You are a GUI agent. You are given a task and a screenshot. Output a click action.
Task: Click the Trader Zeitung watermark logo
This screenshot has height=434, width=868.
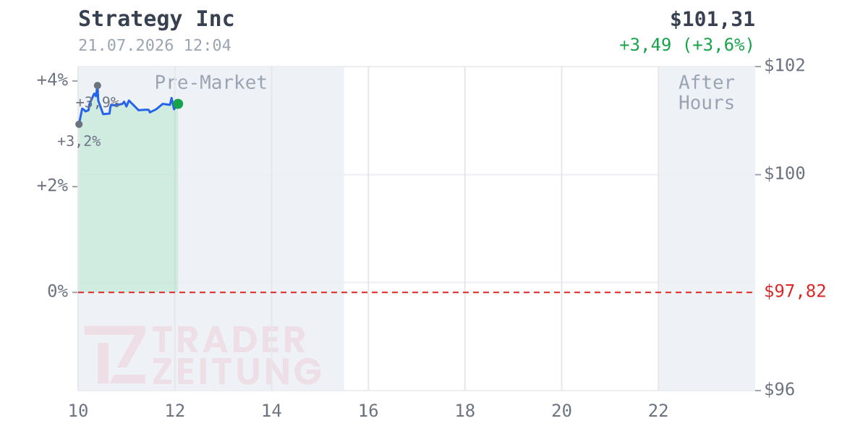click(203, 355)
